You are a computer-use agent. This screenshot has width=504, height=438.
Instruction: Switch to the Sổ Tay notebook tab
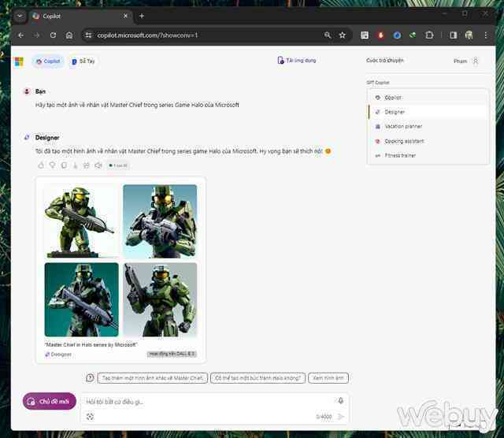point(83,61)
